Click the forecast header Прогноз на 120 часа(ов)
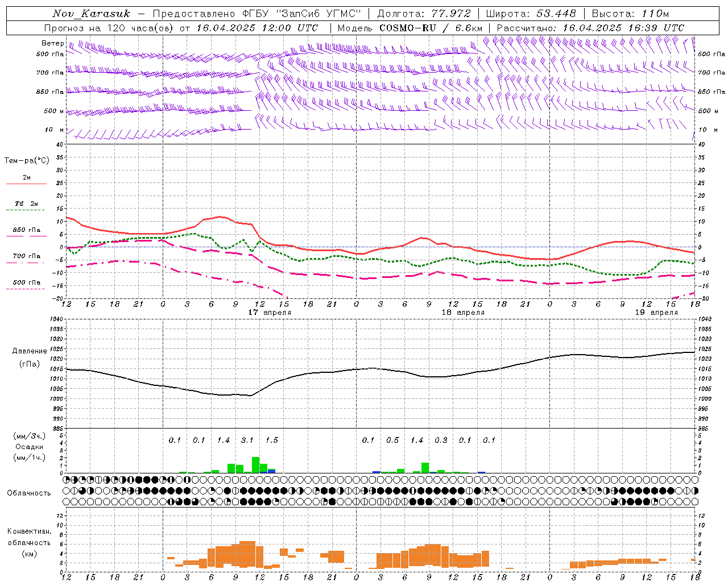 [110, 28]
